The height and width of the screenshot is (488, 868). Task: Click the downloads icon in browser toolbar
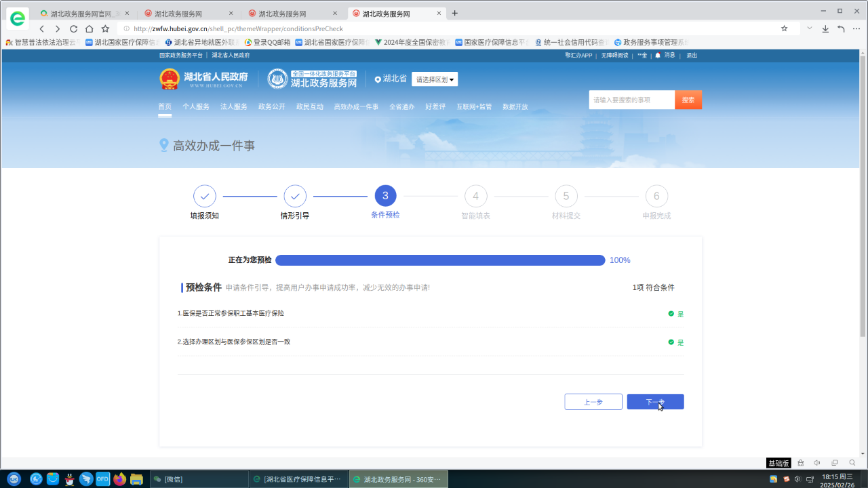coord(825,28)
